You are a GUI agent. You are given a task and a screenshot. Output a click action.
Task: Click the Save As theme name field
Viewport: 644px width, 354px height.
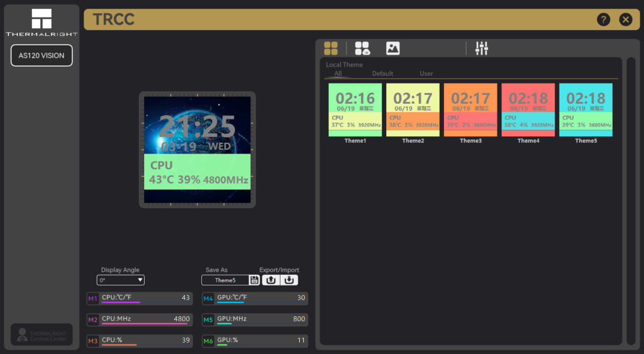coord(225,280)
